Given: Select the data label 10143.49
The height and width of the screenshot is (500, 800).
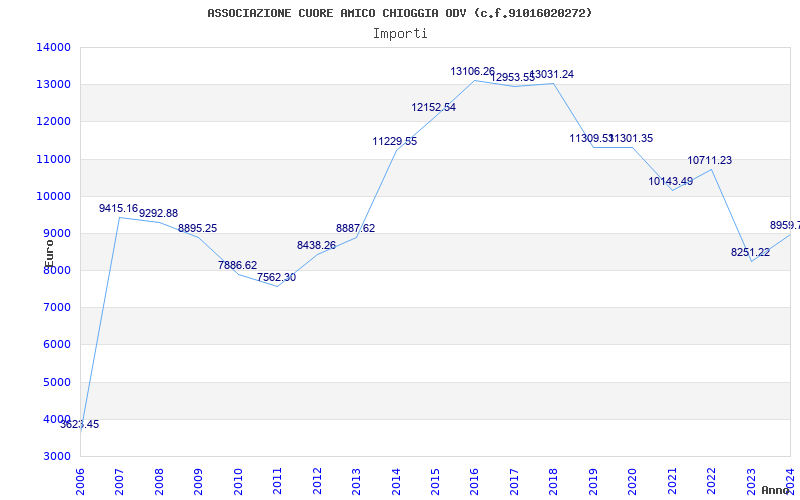Looking at the screenshot, I should tap(670, 181).
